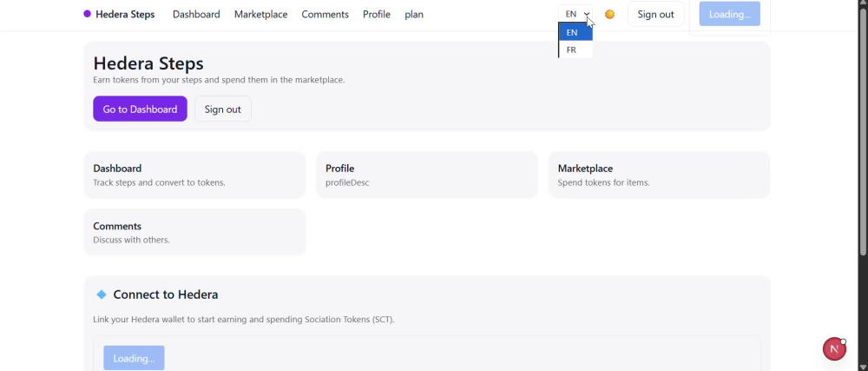This screenshot has width=868, height=371.
Task: Open Dashboard in the top navigation
Action: point(196,15)
